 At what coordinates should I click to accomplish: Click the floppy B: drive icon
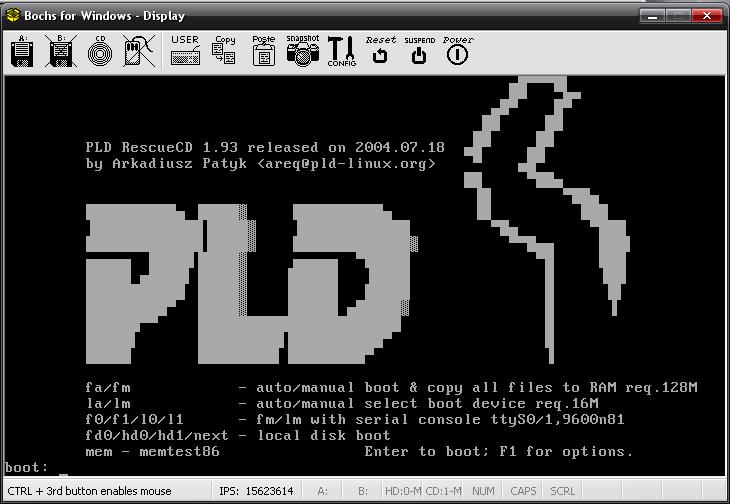(x=61, y=51)
